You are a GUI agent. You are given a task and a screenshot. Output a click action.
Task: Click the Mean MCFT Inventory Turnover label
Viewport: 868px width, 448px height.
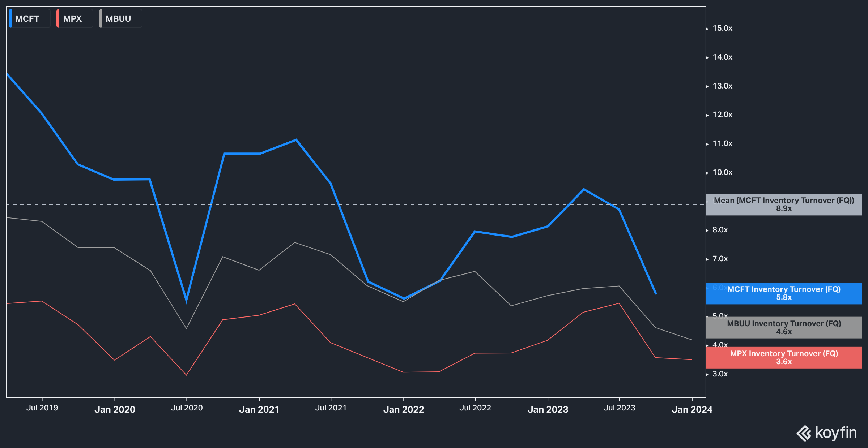point(784,204)
